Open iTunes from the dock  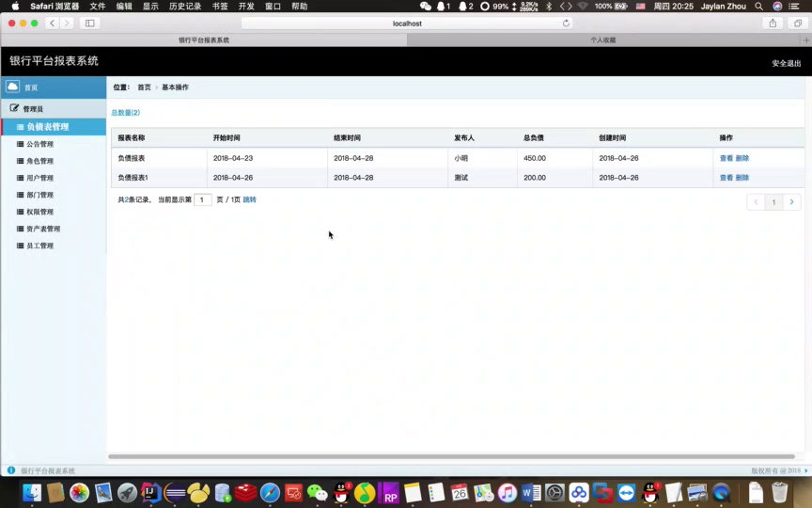coord(507,492)
